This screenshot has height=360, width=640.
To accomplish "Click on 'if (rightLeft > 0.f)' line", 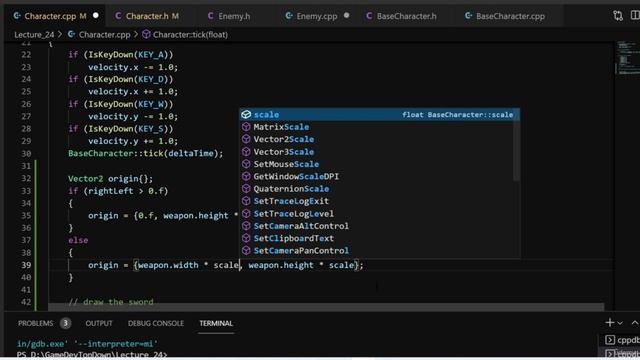I will click(118, 191).
